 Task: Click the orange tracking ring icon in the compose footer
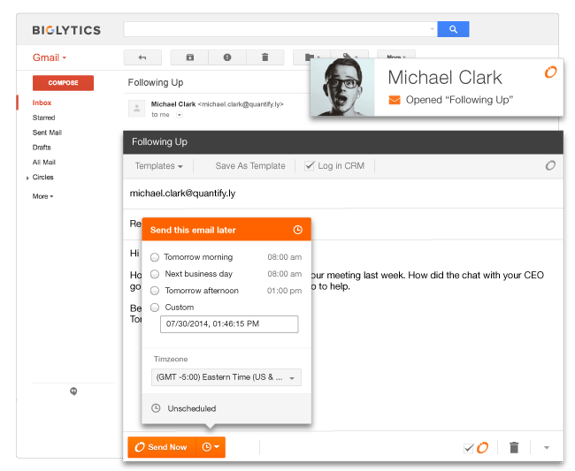[x=483, y=447]
